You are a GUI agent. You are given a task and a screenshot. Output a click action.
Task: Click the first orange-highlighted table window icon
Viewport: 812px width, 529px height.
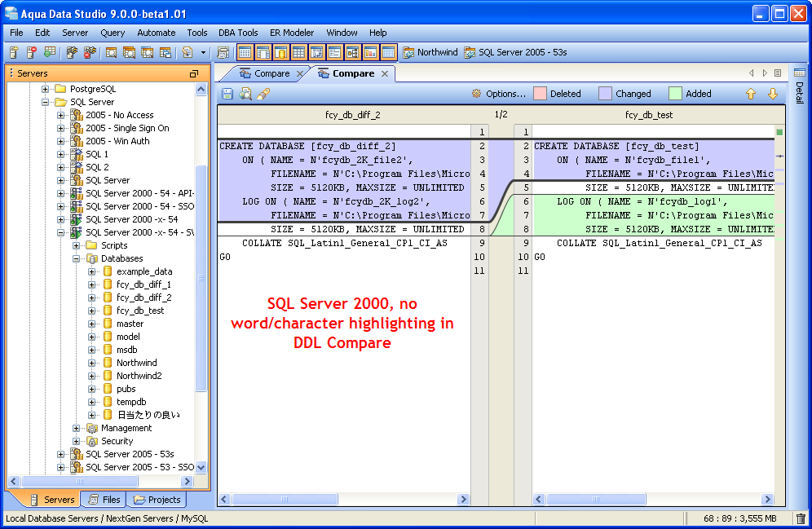pyautogui.click(x=245, y=52)
